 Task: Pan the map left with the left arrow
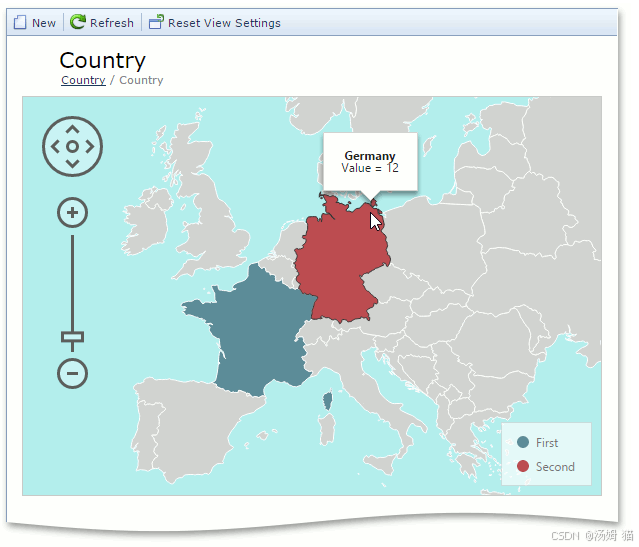[x=55, y=147]
